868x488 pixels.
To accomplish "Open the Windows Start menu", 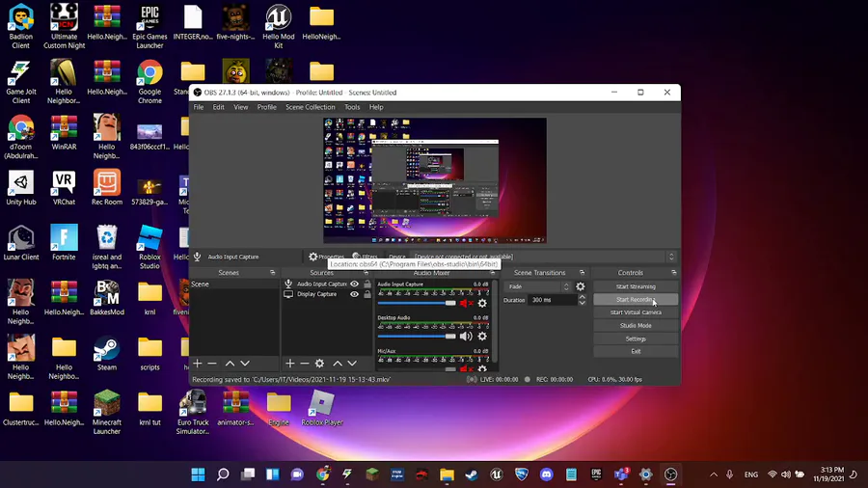I will click(198, 474).
